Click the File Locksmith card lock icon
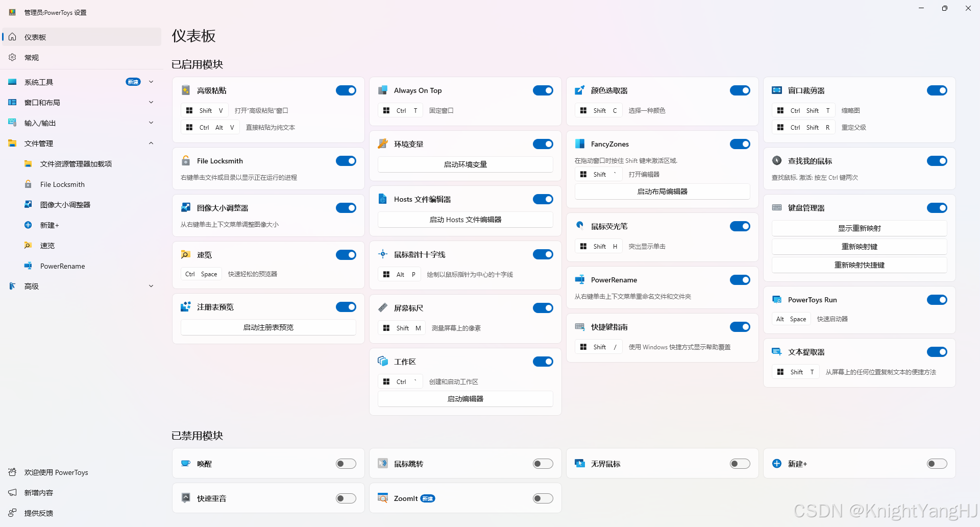The width and height of the screenshot is (980, 527). point(186,161)
